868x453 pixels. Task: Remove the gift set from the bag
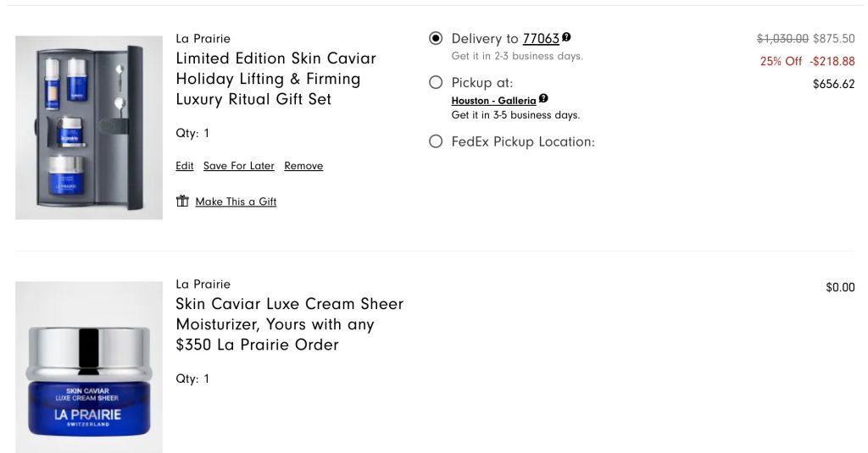303,166
